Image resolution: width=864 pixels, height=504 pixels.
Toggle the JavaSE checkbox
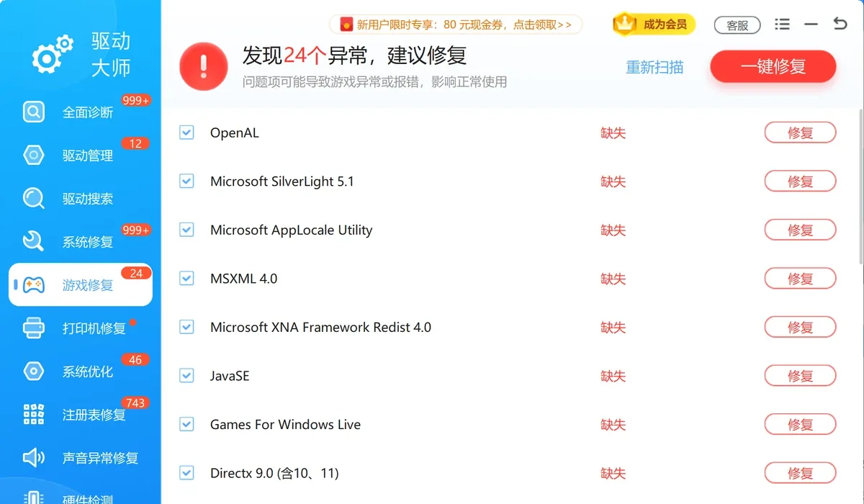(x=186, y=376)
